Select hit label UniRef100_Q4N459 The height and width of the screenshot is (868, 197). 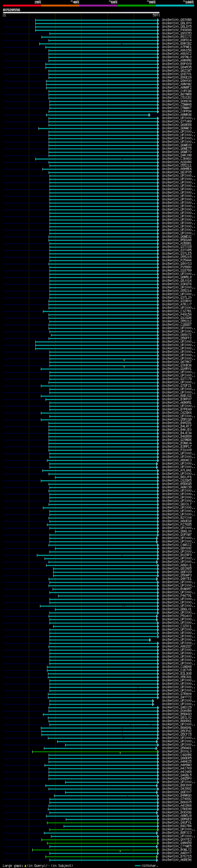[177, 843]
